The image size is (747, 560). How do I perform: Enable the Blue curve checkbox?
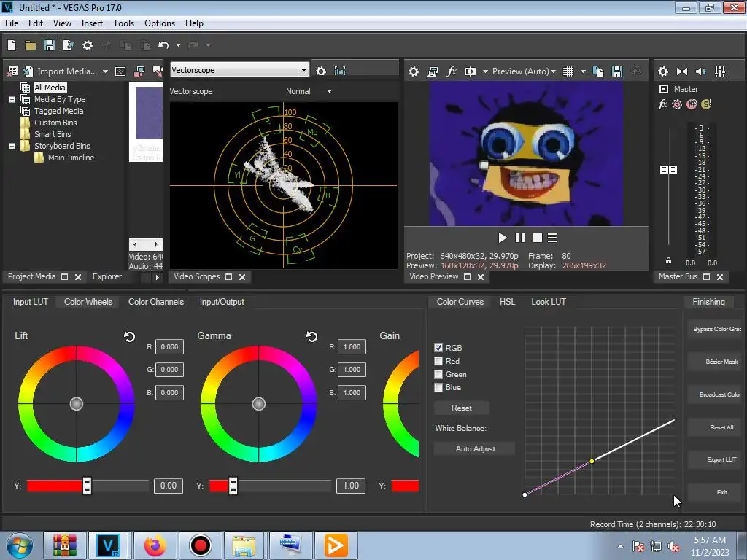[438, 388]
